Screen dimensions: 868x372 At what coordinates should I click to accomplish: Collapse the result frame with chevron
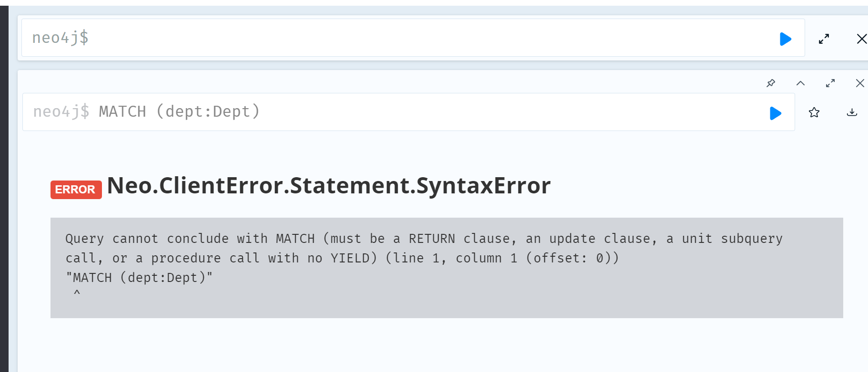click(800, 83)
